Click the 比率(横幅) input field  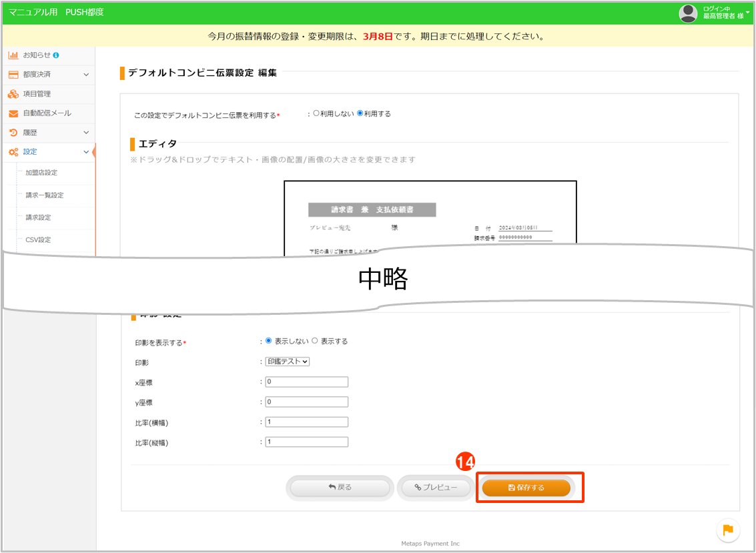306,422
